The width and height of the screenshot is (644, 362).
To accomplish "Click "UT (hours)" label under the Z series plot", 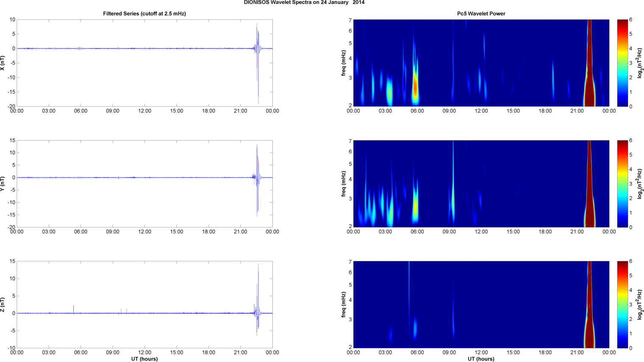I will pos(144,359).
